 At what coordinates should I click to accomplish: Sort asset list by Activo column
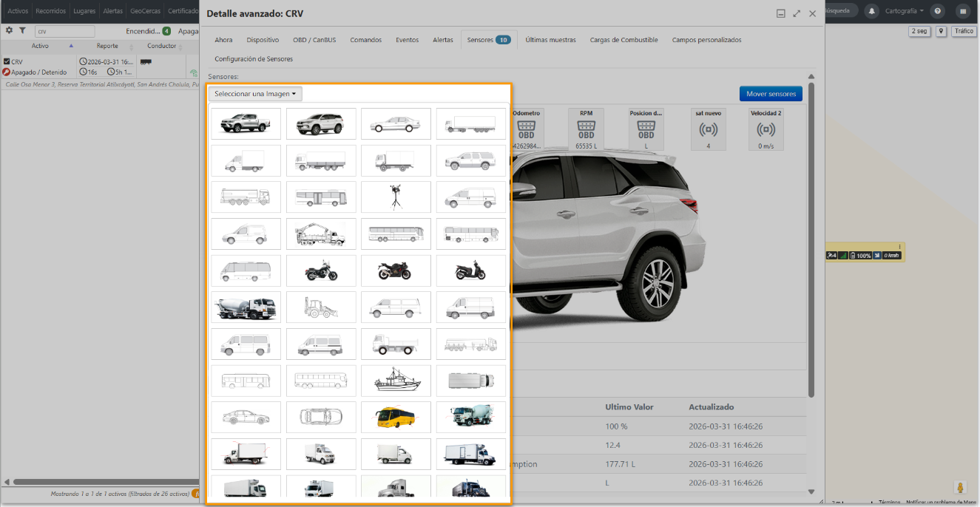[x=40, y=46]
